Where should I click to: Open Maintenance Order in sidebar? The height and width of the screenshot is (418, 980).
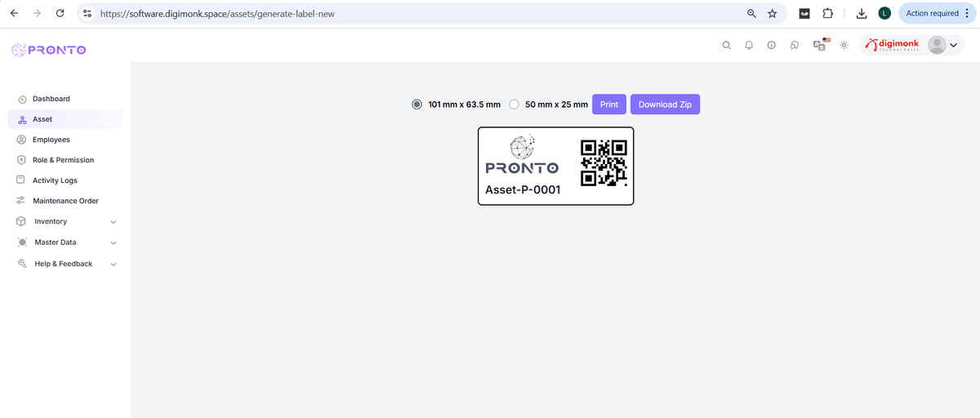[65, 201]
